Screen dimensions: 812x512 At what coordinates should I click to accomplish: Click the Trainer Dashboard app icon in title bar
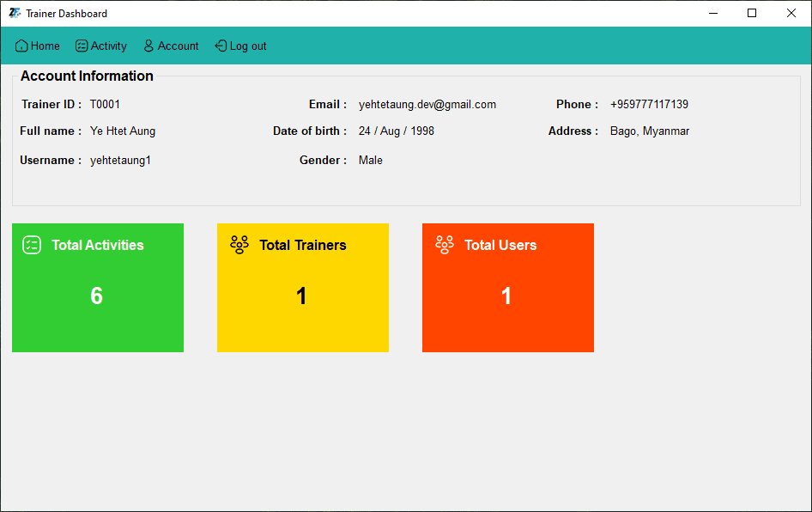15,13
